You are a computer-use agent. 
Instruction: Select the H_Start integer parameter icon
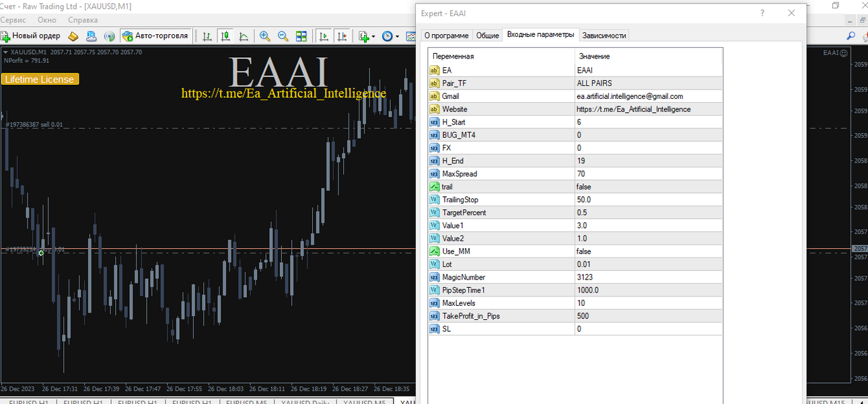pos(435,122)
